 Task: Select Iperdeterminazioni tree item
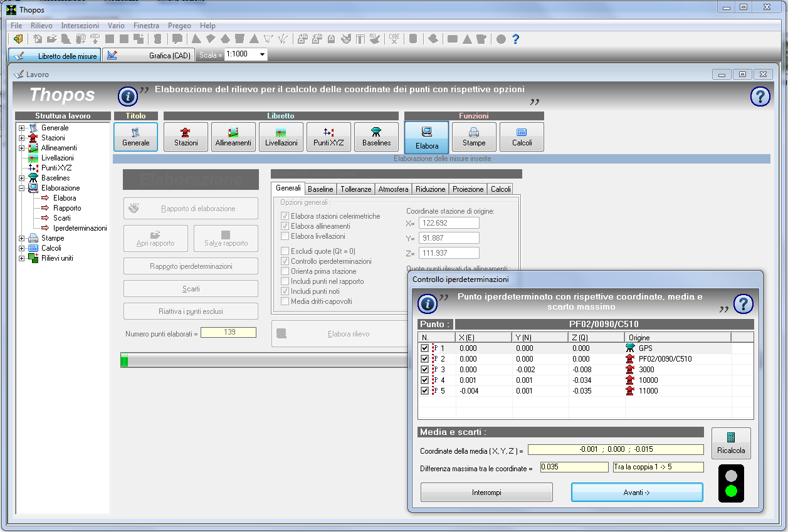[80, 228]
